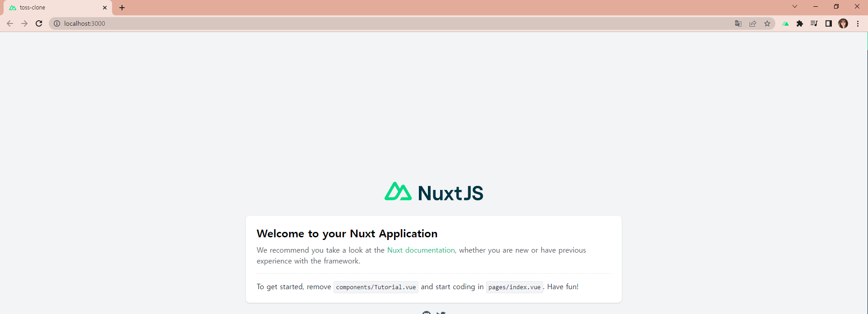Go forward to the next page
Screen dimensions: 868x314
point(24,23)
